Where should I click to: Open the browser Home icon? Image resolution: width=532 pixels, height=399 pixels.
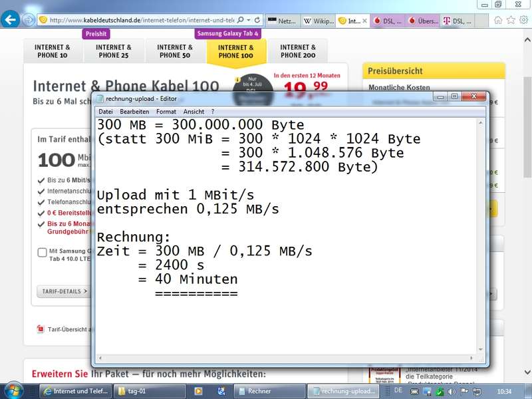click(497, 20)
